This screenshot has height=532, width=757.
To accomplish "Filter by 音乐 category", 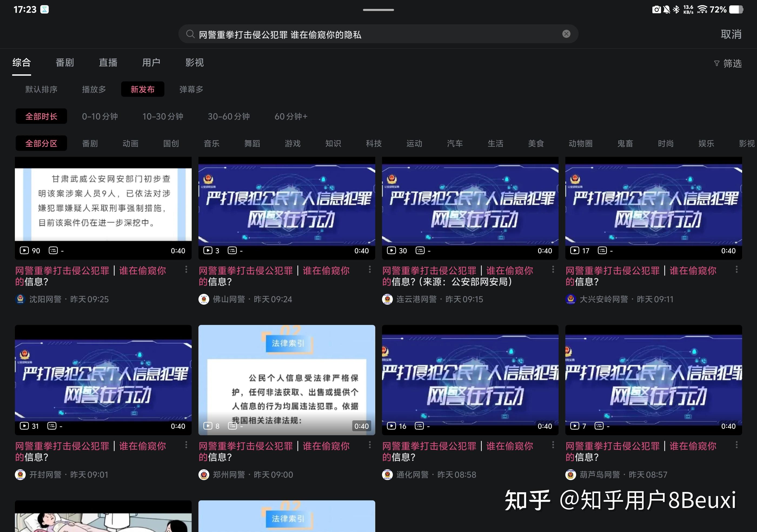I will pos(212,143).
